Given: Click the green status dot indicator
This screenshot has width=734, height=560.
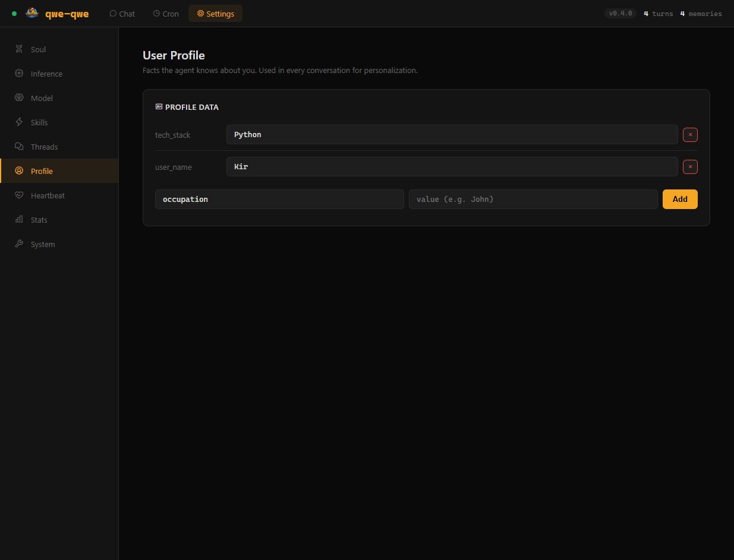Looking at the screenshot, I should click(14, 14).
